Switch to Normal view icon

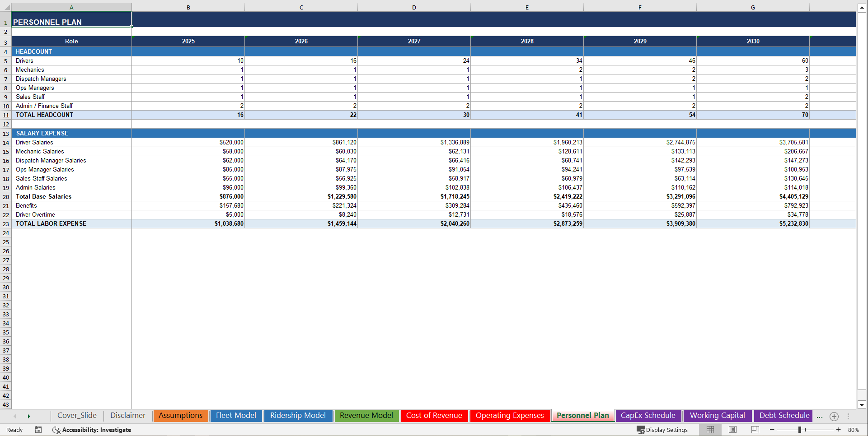click(709, 430)
